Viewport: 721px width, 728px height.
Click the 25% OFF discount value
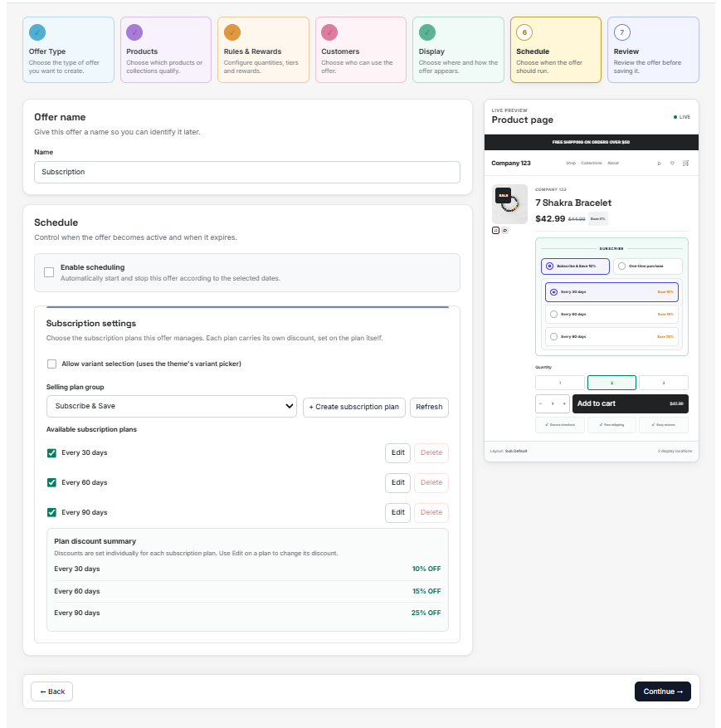point(426,613)
